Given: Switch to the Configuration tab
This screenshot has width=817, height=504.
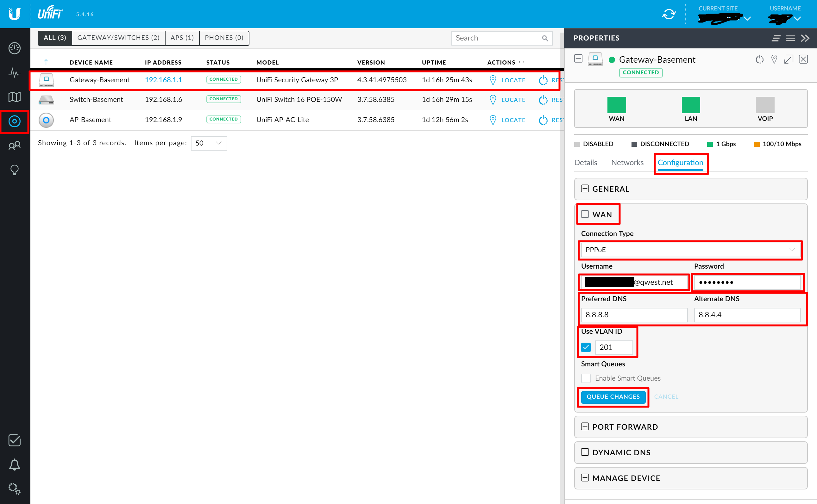Looking at the screenshot, I should click(x=680, y=163).
